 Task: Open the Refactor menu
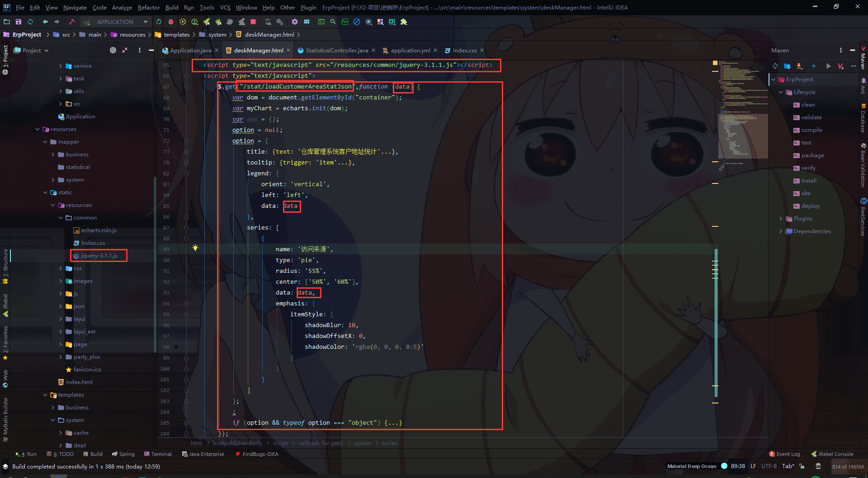point(149,7)
